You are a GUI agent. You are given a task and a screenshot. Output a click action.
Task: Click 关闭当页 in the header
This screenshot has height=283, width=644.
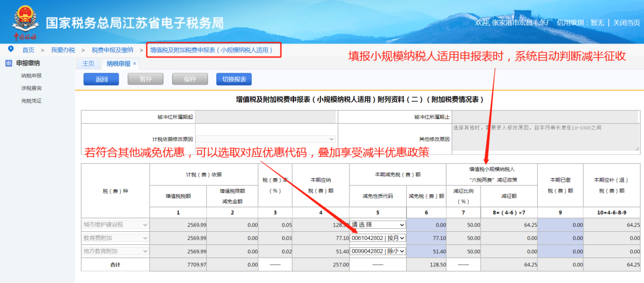[626, 23]
